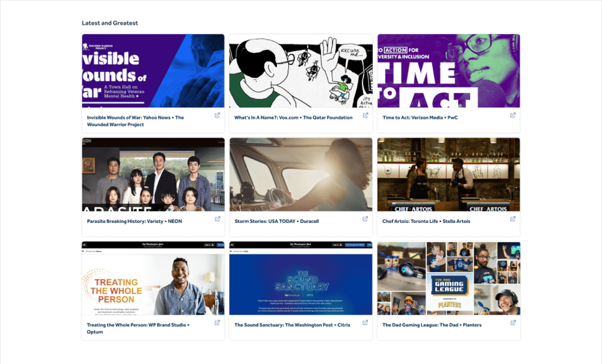
Task: Open Parasite Breaking History external link icon
Action: click(x=217, y=219)
